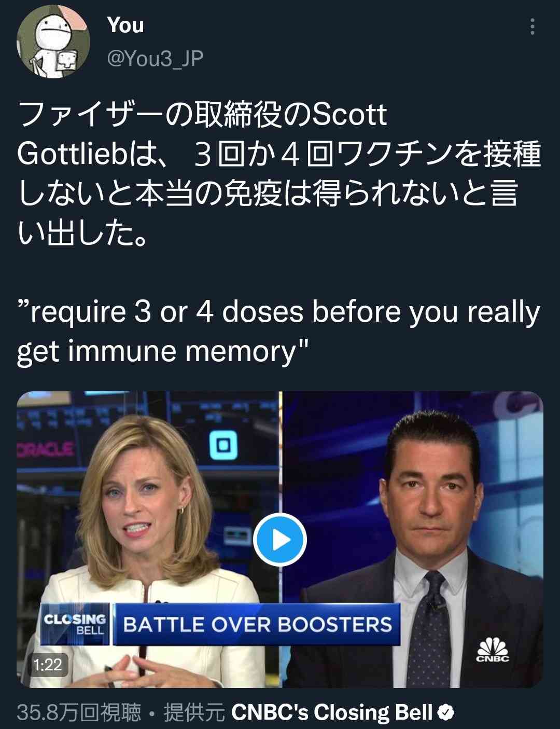Screen dimensions: 560x729
Task: Click the Closing Bell logo in video
Action: [x=75, y=624]
